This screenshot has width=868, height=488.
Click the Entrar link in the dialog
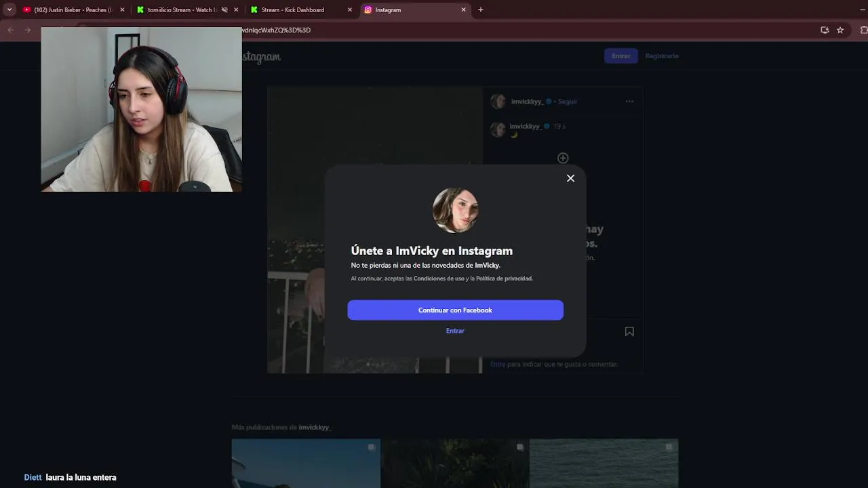tap(455, 331)
